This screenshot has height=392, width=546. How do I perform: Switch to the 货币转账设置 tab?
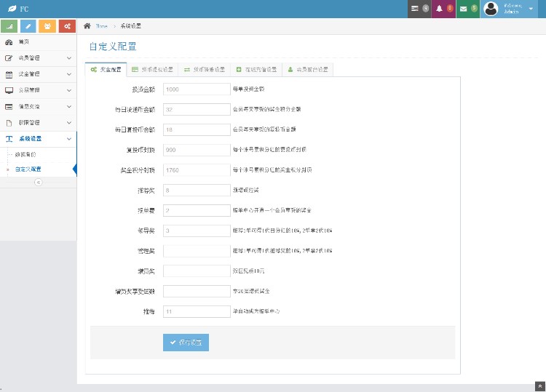click(204, 70)
